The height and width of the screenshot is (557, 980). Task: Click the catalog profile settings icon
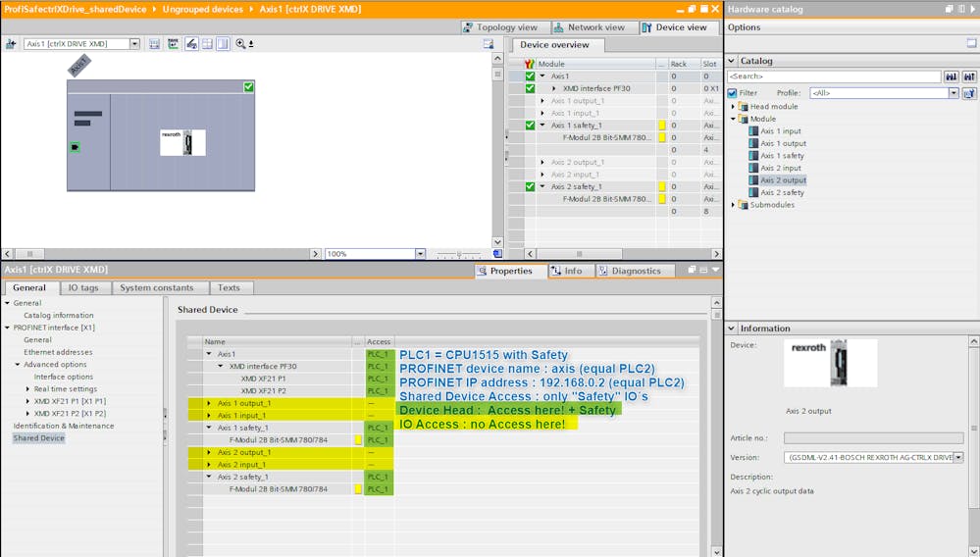969,93
